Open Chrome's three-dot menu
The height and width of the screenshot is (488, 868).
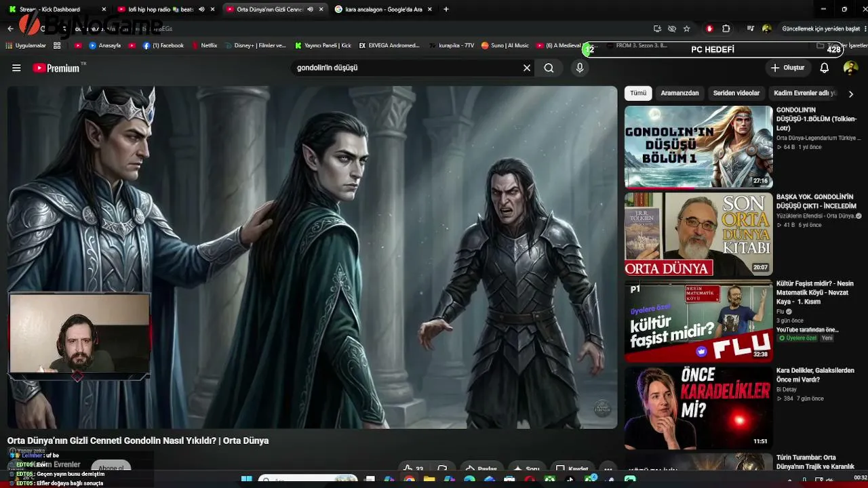click(x=864, y=28)
